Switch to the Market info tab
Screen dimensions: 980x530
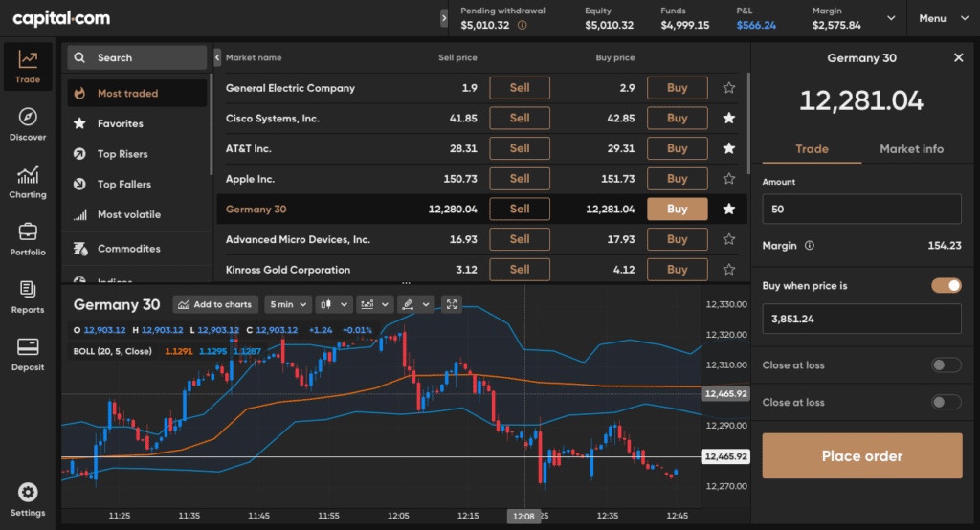click(911, 148)
